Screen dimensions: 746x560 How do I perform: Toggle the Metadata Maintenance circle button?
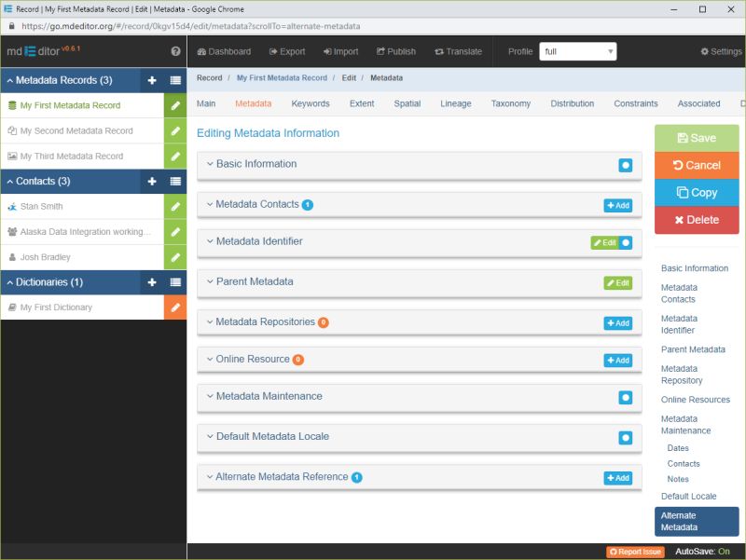[625, 398]
